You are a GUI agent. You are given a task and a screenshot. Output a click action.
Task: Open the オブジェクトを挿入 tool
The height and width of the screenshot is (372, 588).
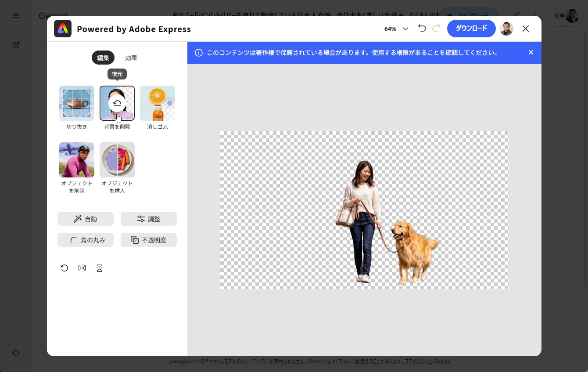tap(117, 160)
